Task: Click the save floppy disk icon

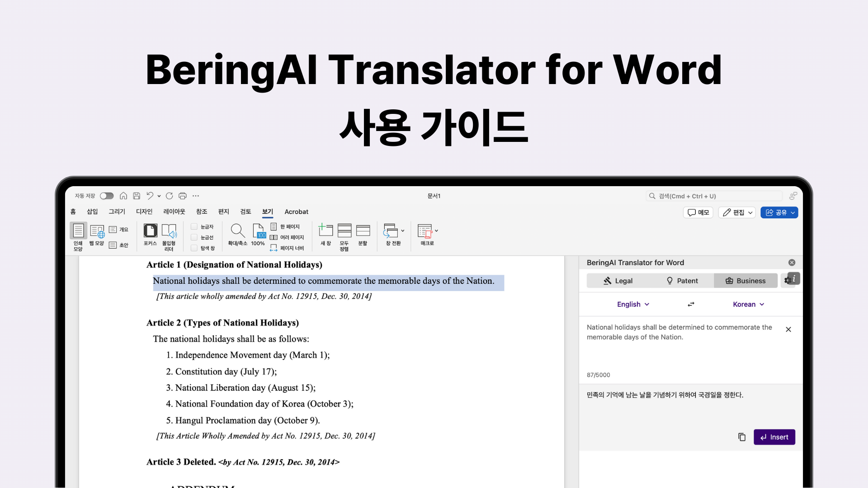Action: pyautogui.click(x=137, y=196)
